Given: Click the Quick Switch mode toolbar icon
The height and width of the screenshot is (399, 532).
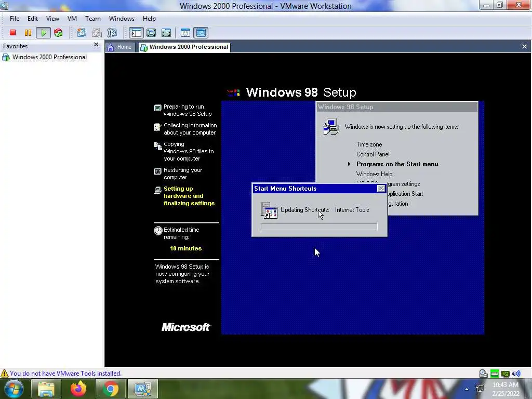Looking at the screenshot, I should (166, 33).
